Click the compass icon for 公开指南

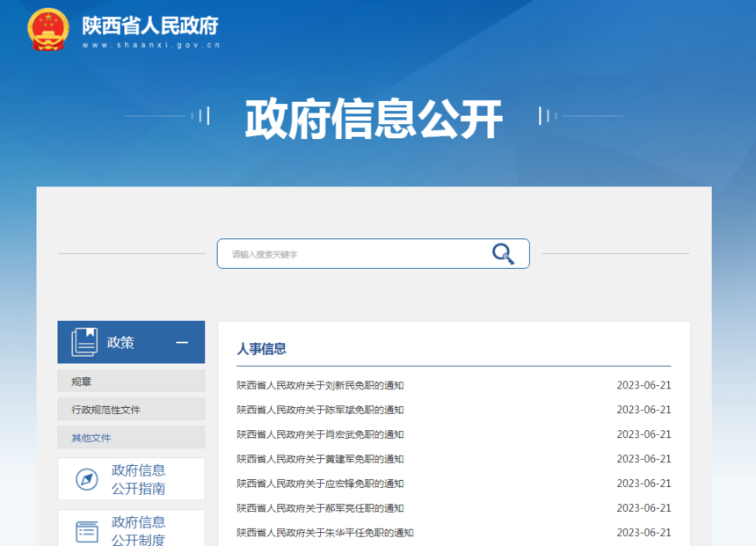(87, 479)
